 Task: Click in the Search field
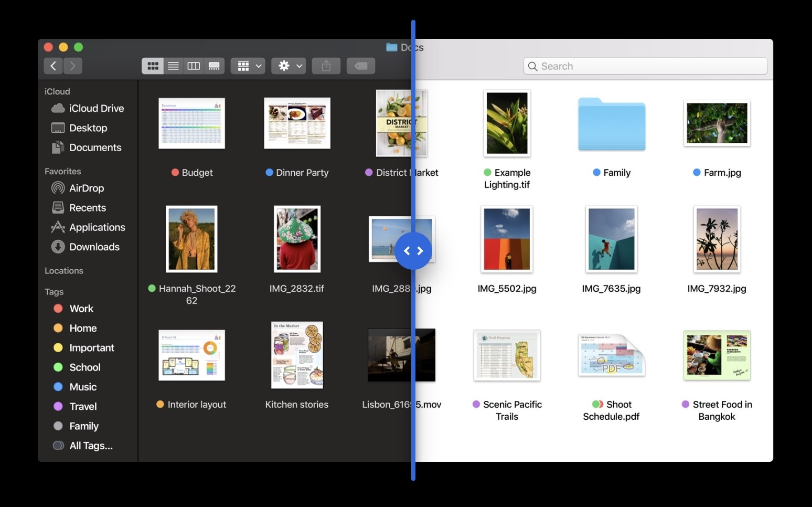(x=645, y=66)
